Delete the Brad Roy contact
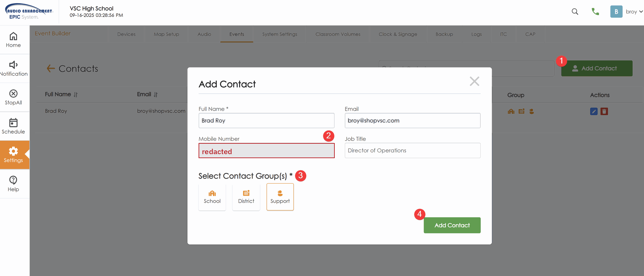 [604, 111]
